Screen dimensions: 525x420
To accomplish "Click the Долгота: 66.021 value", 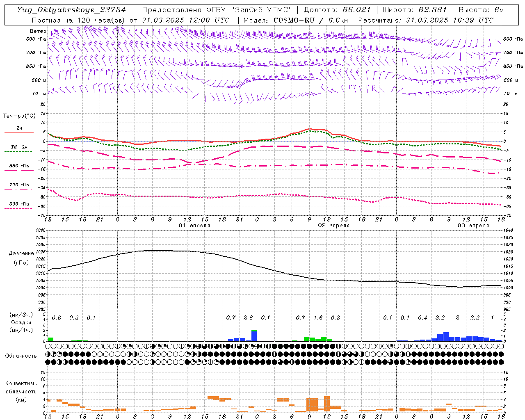I will coord(337,10).
